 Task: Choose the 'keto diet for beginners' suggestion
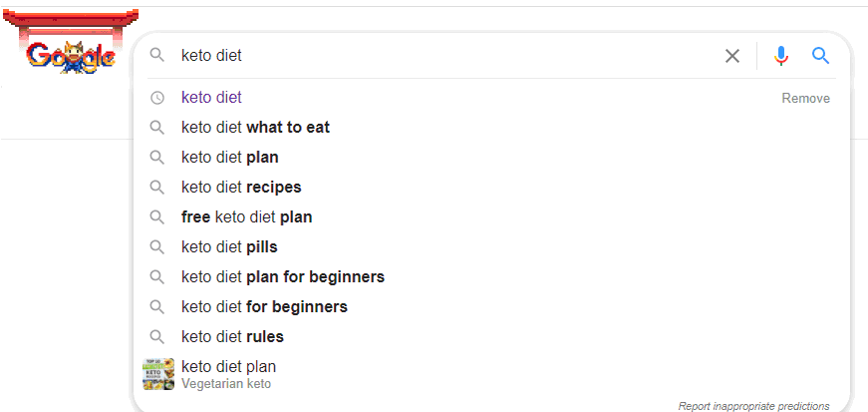coord(264,307)
